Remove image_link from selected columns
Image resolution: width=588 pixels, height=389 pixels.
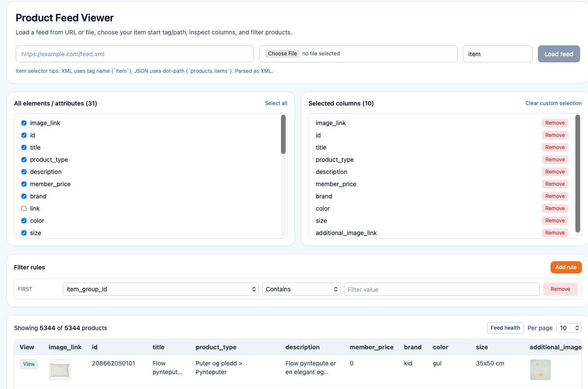(555, 123)
